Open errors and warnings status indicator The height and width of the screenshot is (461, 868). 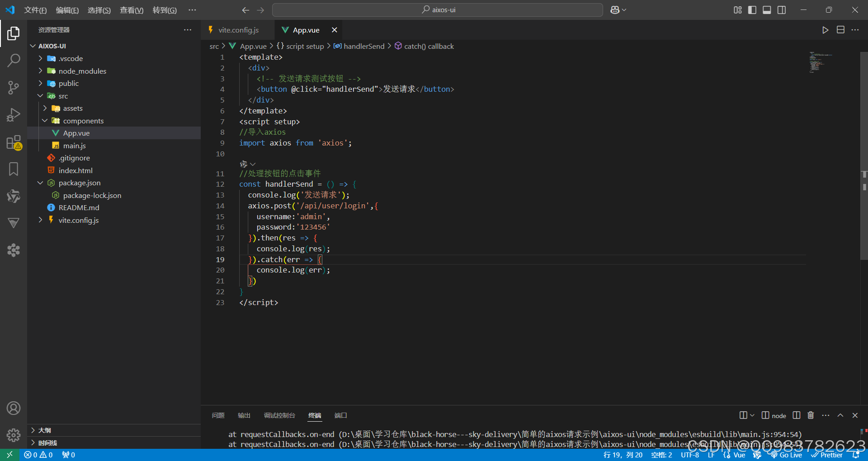(38, 455)
